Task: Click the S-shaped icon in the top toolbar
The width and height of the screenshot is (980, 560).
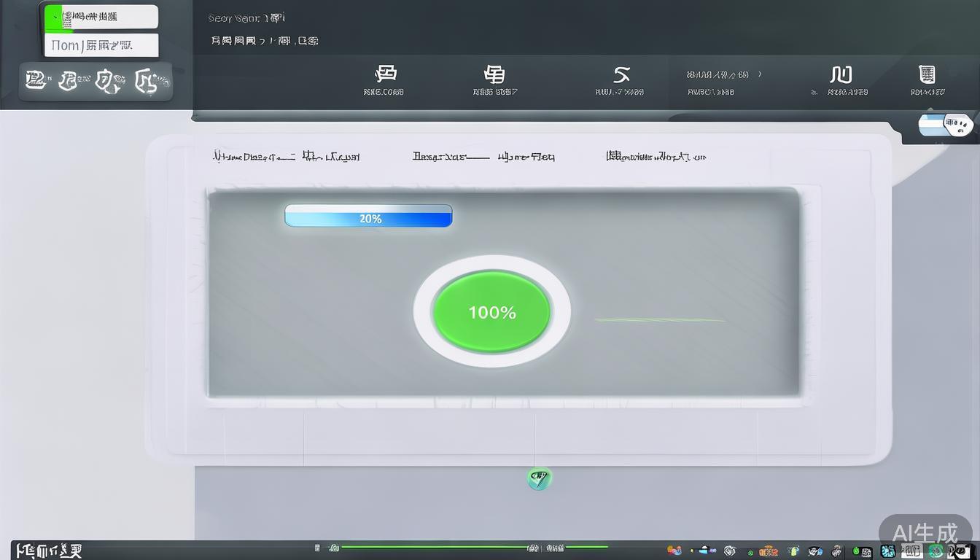Action: [621, 74]
